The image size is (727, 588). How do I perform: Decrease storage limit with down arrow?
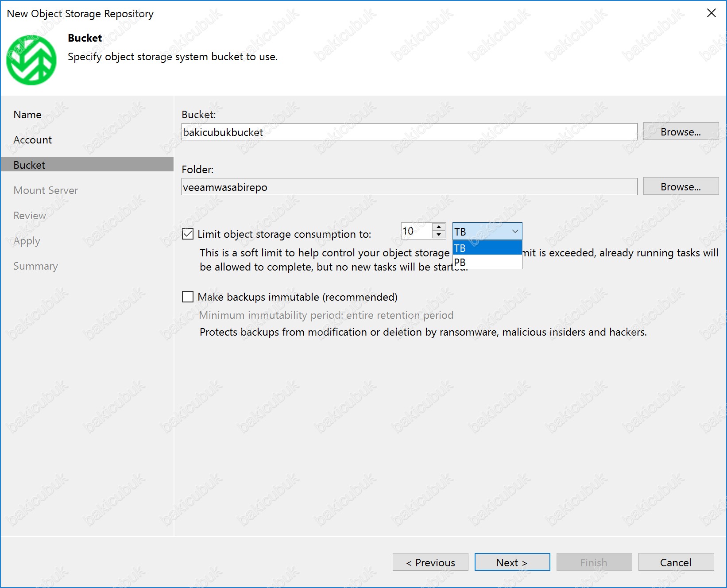[x=439, y=235]
